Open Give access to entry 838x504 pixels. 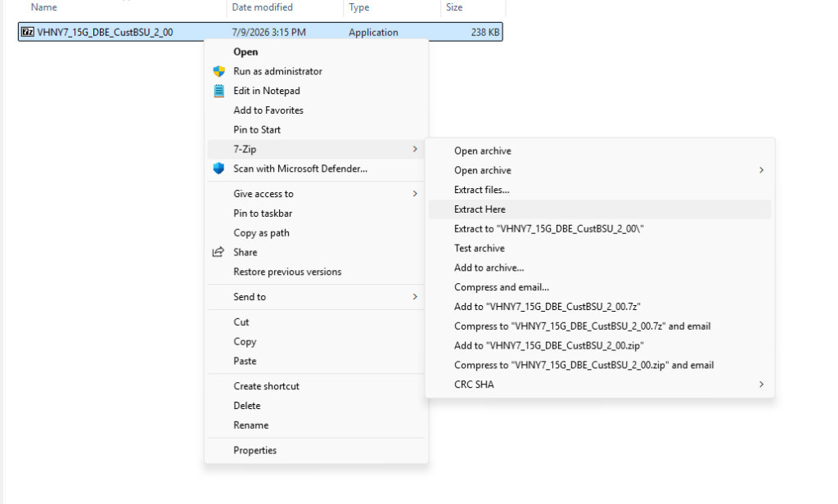pos(317,193)
